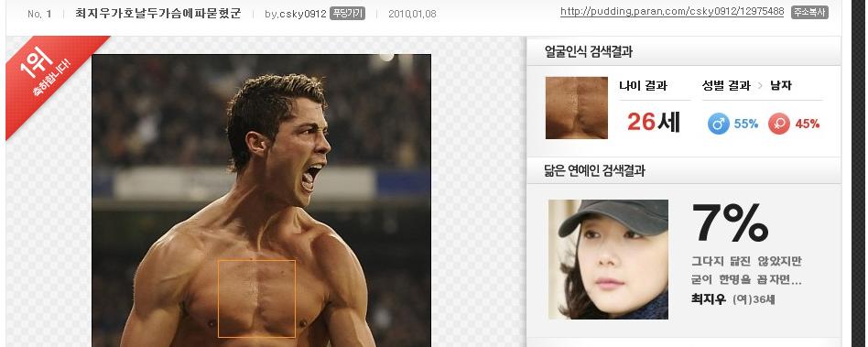Image resolution: width=868 pixels, height=347 pixels.
Task: Click the 55% male percentage
Action: [x=745, y=124]
